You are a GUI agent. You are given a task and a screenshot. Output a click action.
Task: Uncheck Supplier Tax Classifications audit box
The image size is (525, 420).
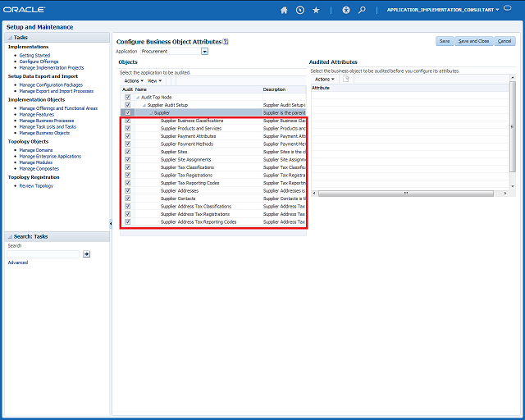click(x=128, y=167)
